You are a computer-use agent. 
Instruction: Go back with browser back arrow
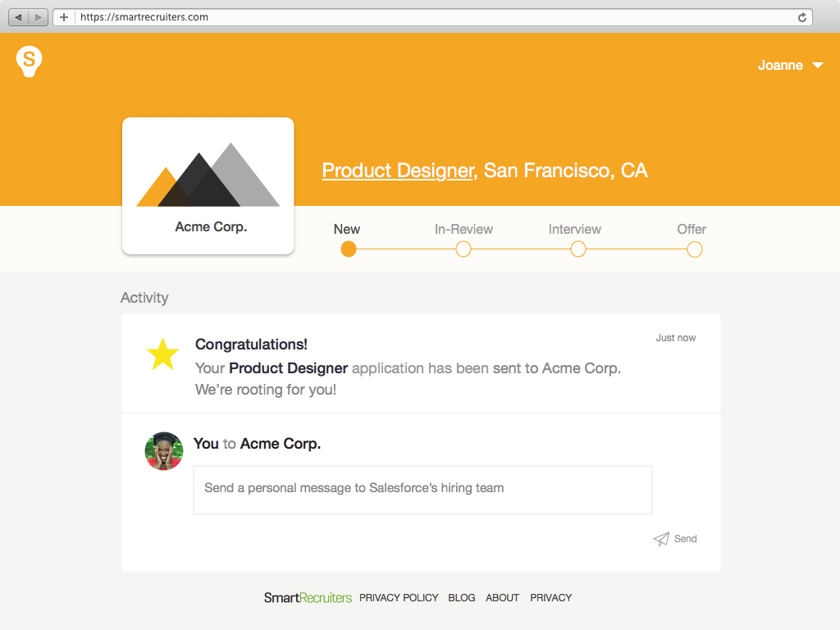pyautogui.click(x=19, y=17)
